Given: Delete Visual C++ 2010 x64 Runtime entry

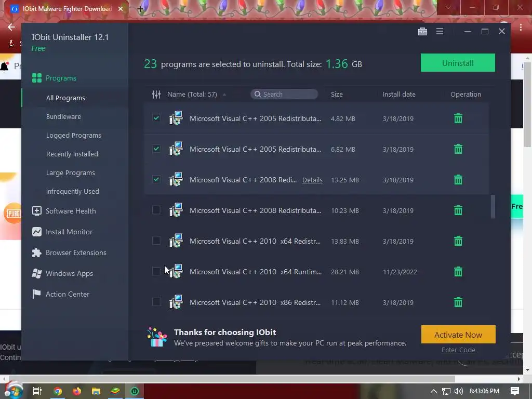Looking at the screenshot, I should click(x=458, y=271).
